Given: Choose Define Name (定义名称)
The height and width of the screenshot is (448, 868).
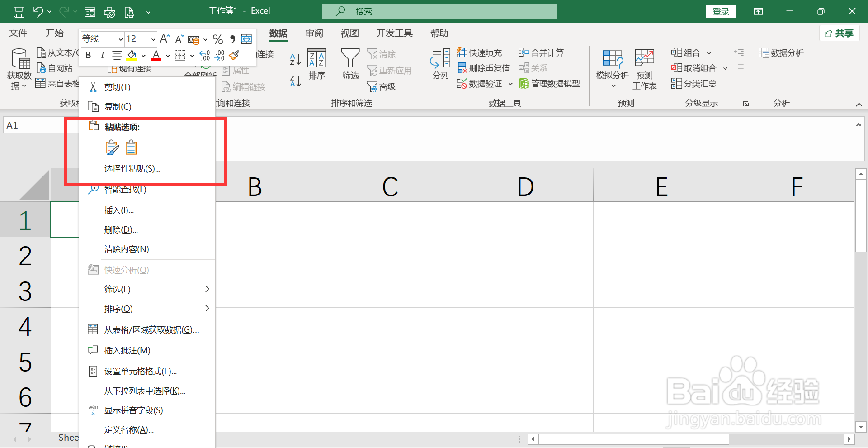Looking at the screenshot, I should pyautogui.click(x=147, y=430).
